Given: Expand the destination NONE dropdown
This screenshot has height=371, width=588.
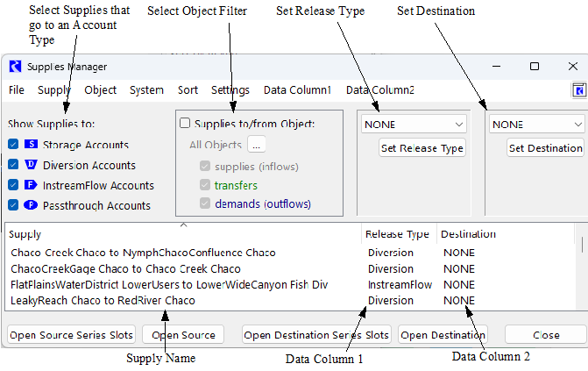Looking at the screenshot, I should pos(537,125).
